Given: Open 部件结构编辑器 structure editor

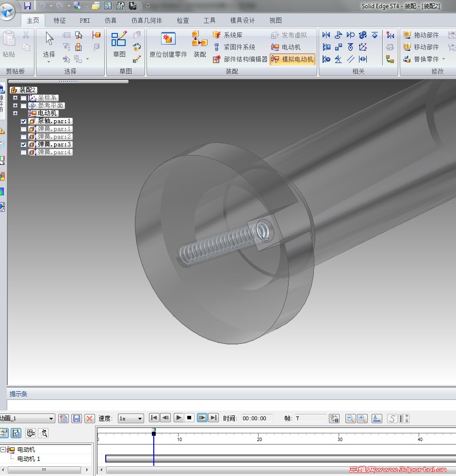Looking at the screenshot, I should click(x=240, y=59).
